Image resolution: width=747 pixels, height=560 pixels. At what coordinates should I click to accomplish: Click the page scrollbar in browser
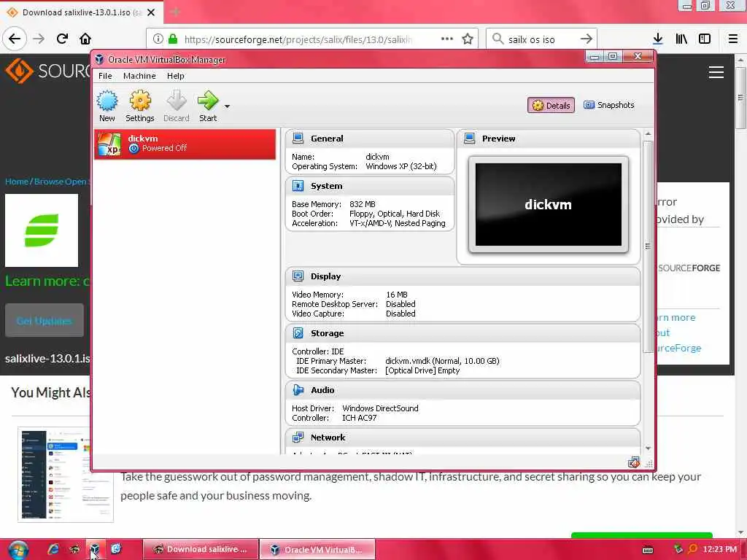point(740,97)
